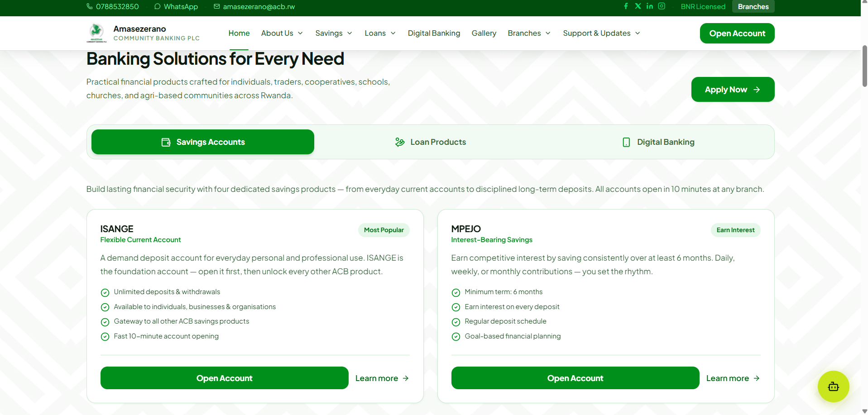Click Learn more on MPEJO card

tap(733, 378)
